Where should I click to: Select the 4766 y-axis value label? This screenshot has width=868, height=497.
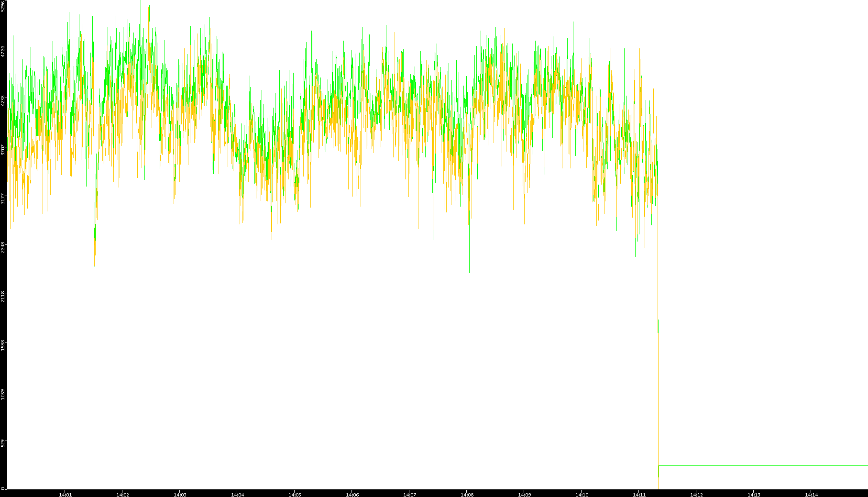3,52
